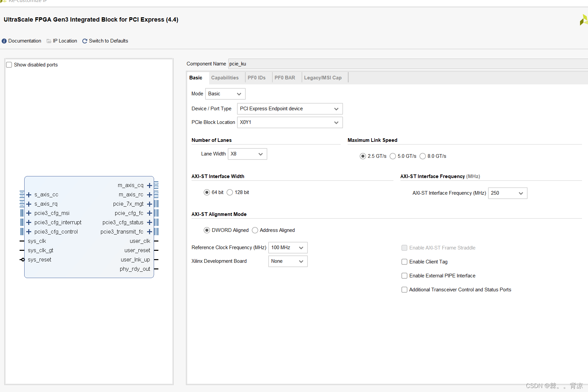Open AXI-ST Interface Frequency dropdown
Viewport: 588px width, 392px height.
pos(508,193)
